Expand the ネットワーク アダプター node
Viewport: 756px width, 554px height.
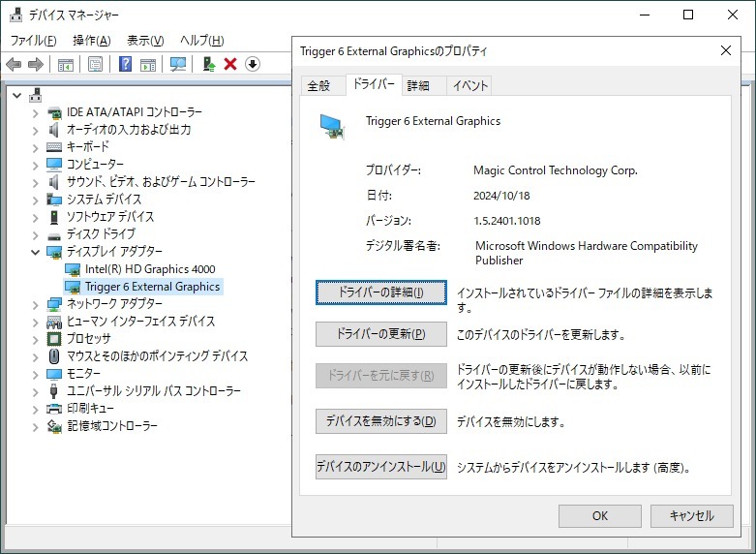click(x=35, y=304)
